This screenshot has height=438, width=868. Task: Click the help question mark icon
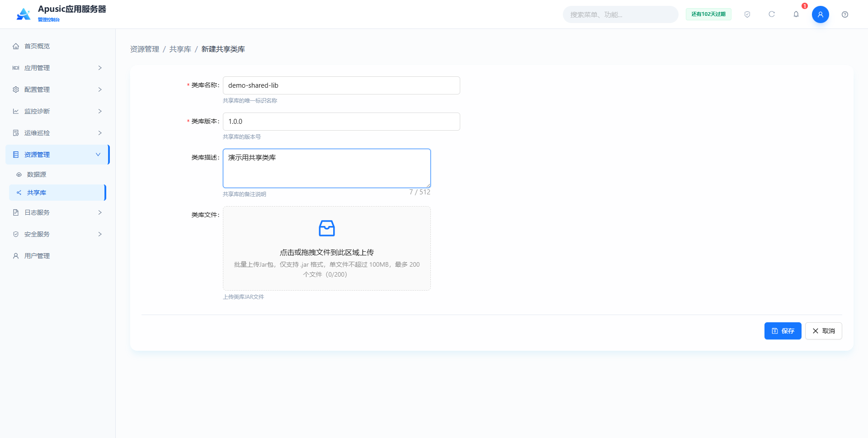tap(845, 14)
